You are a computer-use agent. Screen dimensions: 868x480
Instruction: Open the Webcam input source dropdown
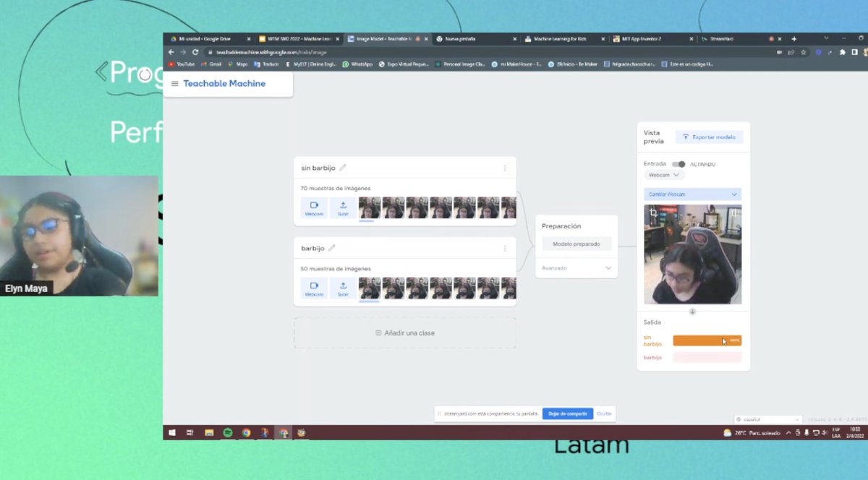pos(664,175)
